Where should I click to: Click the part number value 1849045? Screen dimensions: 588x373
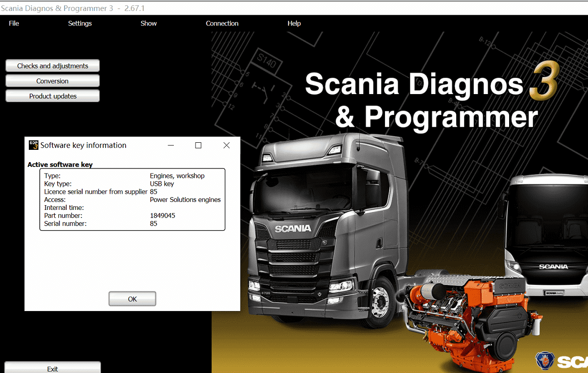(x=162, y=216)
